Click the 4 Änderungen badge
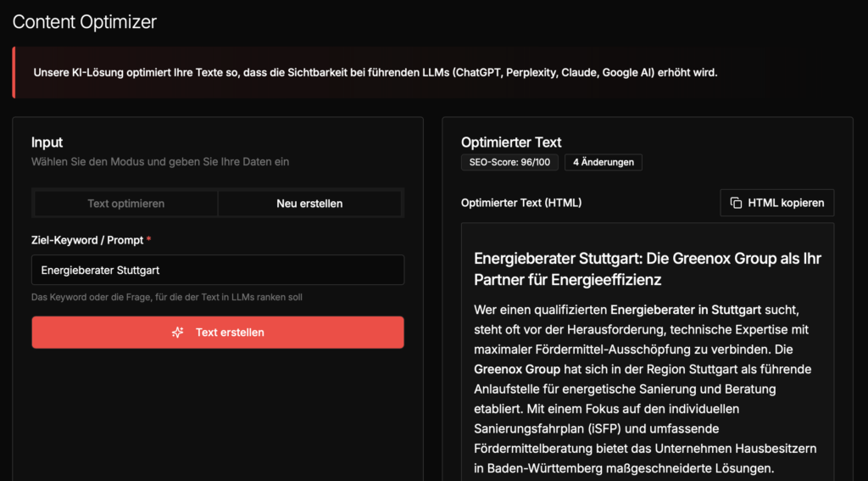The width and height of the screenshot is (868, 481). [x=604, y=162]
